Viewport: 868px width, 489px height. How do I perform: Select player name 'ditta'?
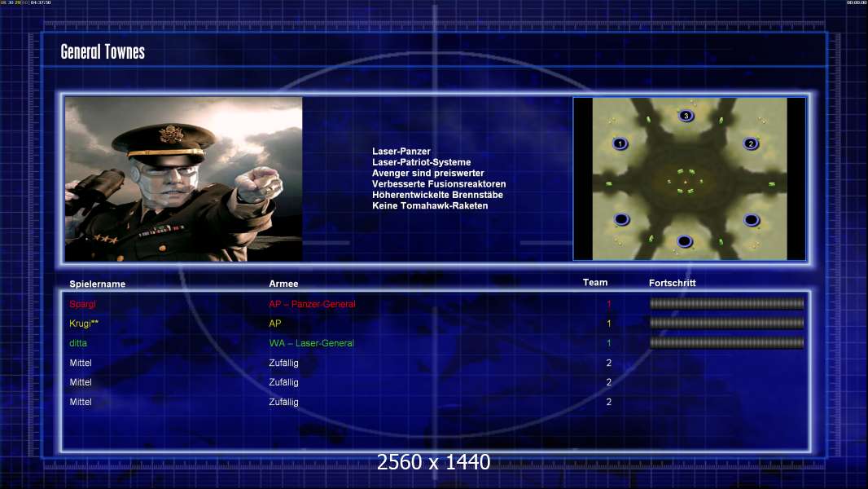[x=78, y=343]
